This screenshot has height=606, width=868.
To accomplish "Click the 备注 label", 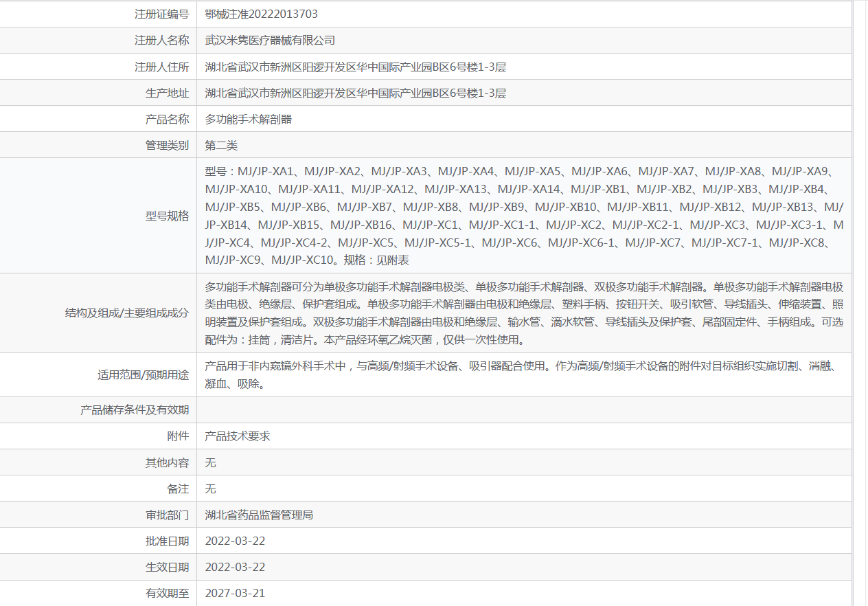I will tap(178, 489).
